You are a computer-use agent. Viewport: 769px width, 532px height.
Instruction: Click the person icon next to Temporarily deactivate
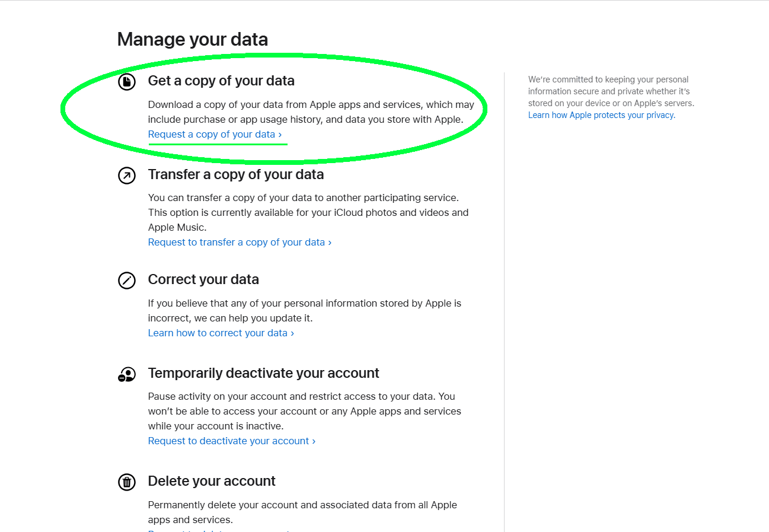pyautogui.click(x=127, y=374)
